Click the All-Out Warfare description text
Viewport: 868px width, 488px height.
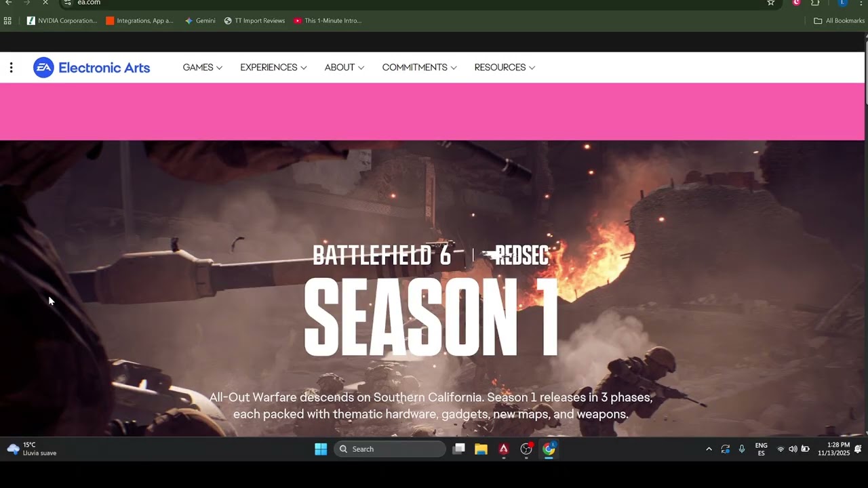coord(431,405)
